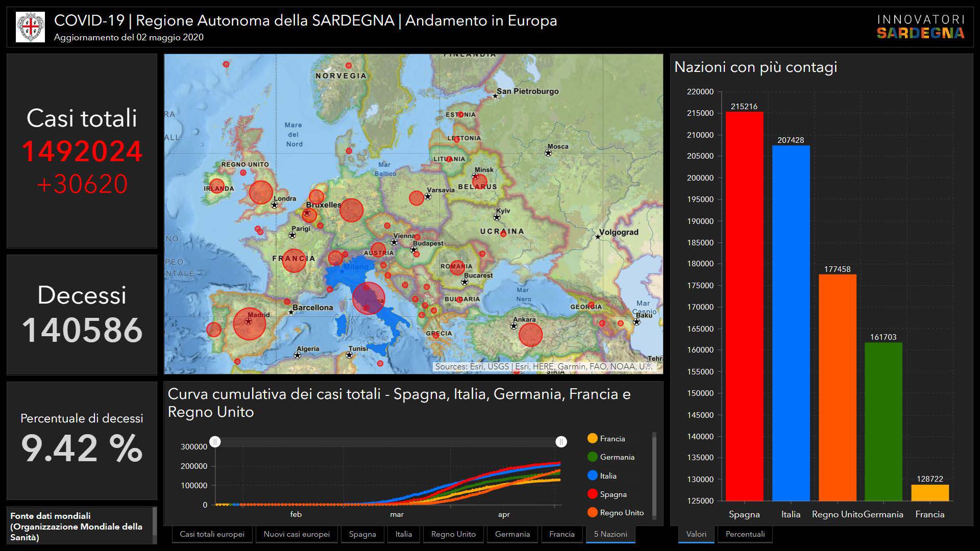Click the Innovatori Sardegna logo

click(x=920, y=27)
